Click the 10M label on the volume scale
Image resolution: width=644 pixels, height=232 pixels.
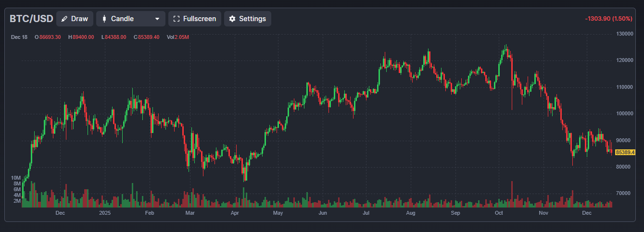(x=16, y=178)
